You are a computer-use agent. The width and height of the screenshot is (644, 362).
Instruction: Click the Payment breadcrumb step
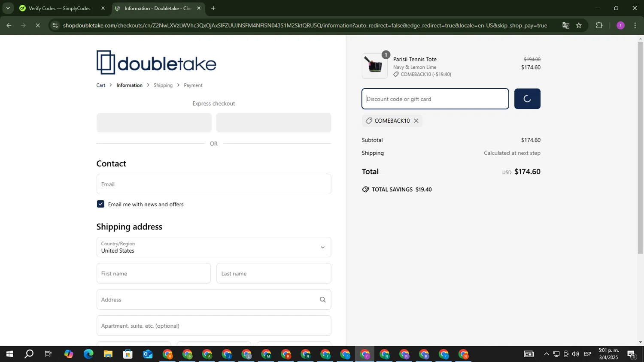click(193, 85)
